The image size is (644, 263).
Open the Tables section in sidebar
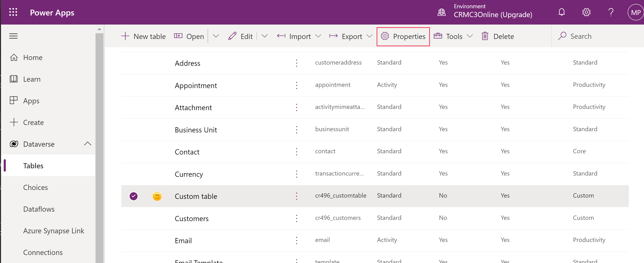click(34, 165)
